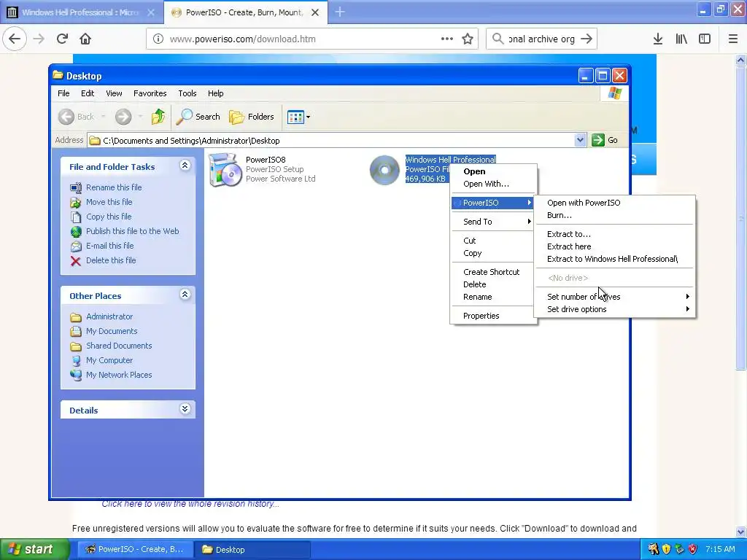This screenshot has width=747, height=560.
Task: Choose Burn... in PowerISO submenu
Action: (616, 215)
